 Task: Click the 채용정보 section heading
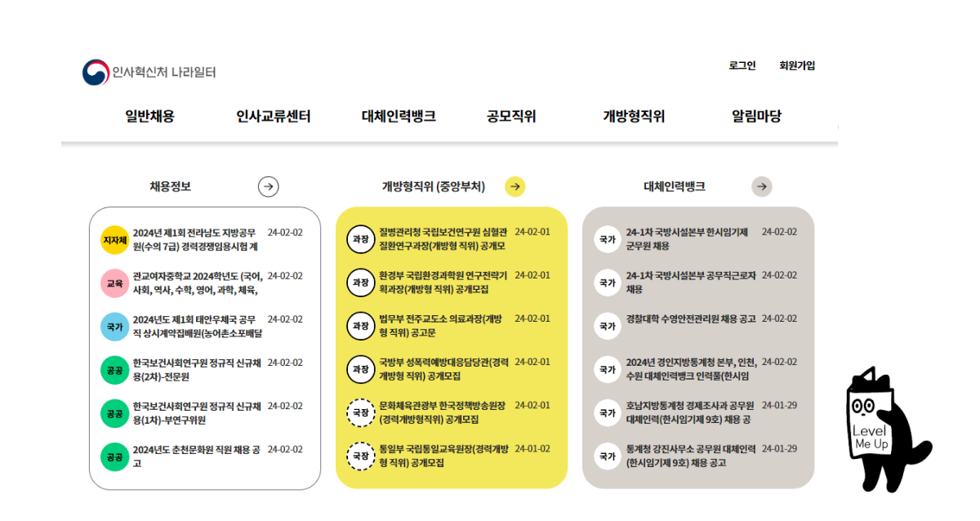point(170,187)
